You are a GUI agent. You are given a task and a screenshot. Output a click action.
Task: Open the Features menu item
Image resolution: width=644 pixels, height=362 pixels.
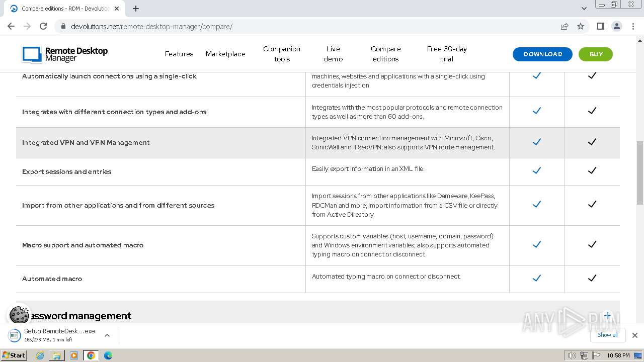(179, 54)
